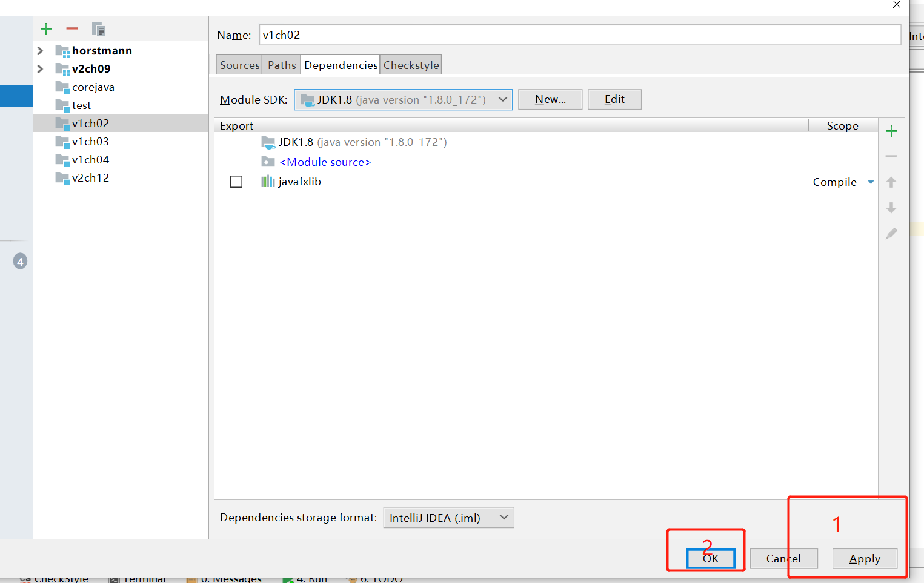Apply the module changes

pos(865,558)
